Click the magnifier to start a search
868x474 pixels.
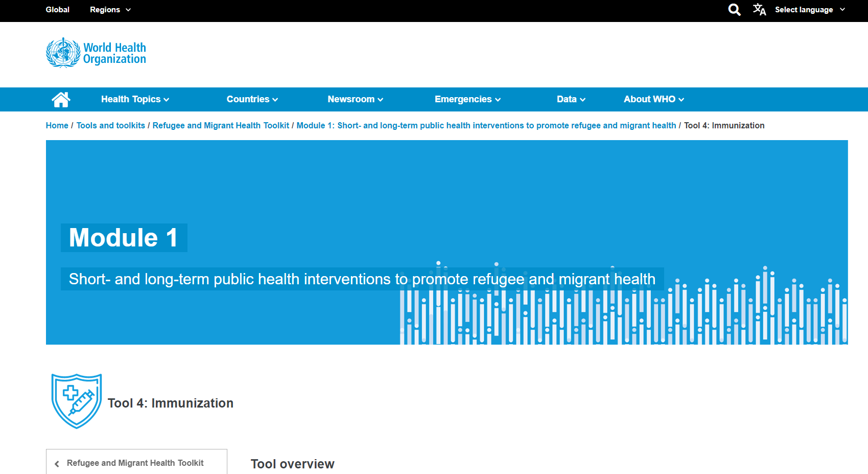click(x=734, y=9)
